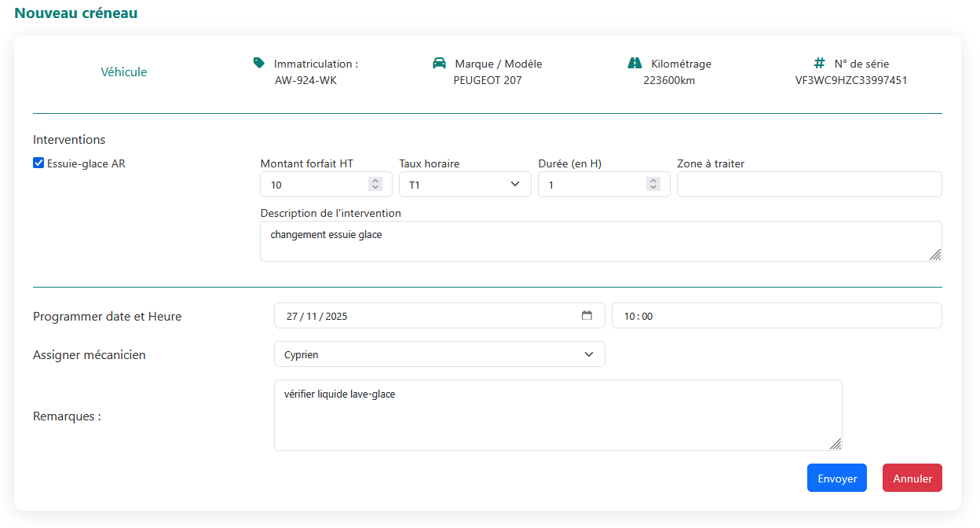Click the red Annuler button
The image size is (980, 528).
pos(912,478)
